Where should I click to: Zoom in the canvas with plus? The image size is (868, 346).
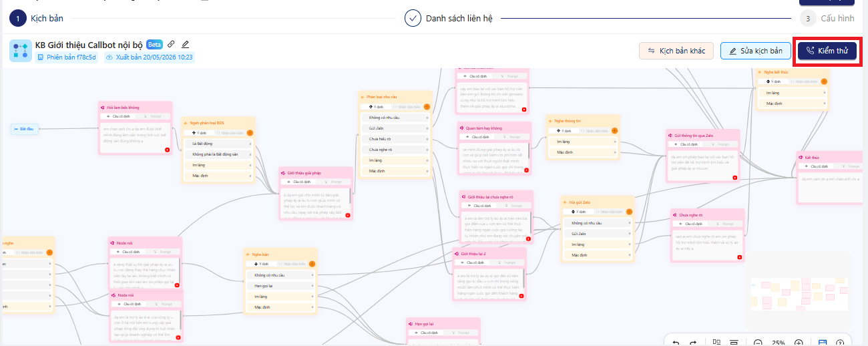(x=798, y=343)
